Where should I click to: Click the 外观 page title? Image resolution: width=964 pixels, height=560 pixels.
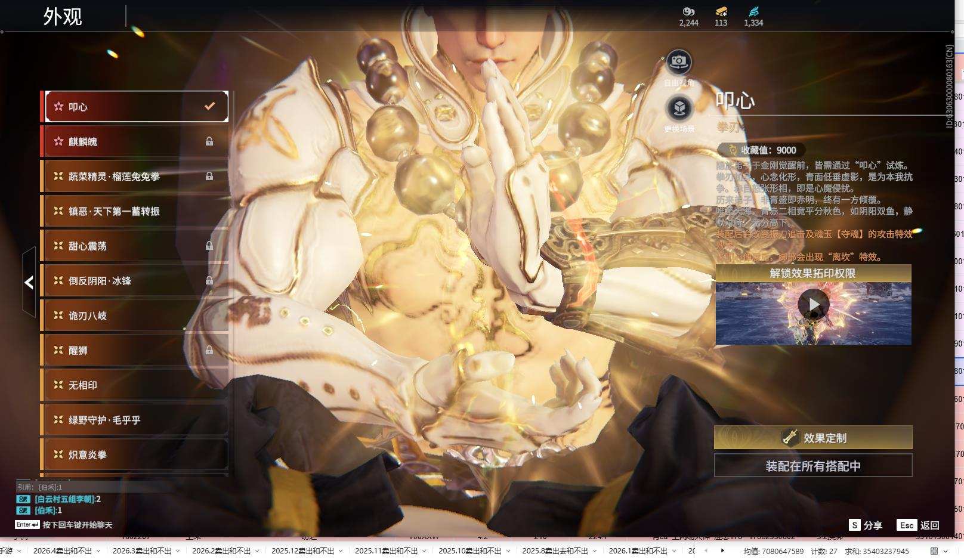point(63,16)
